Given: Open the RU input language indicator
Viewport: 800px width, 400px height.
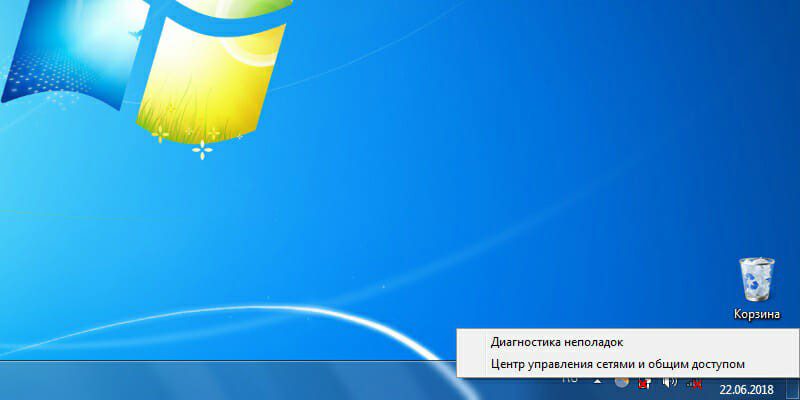Looking at the screenshot, I should tap(570, 379).
